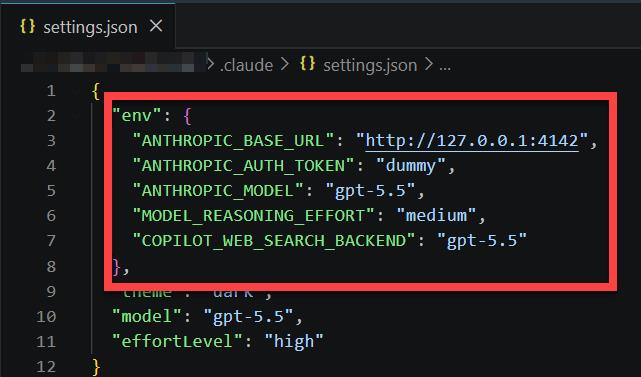This screenshot has height=377, width=641.
Task: Click line number 1 in the gutter
Action: (x=51, y=91)
